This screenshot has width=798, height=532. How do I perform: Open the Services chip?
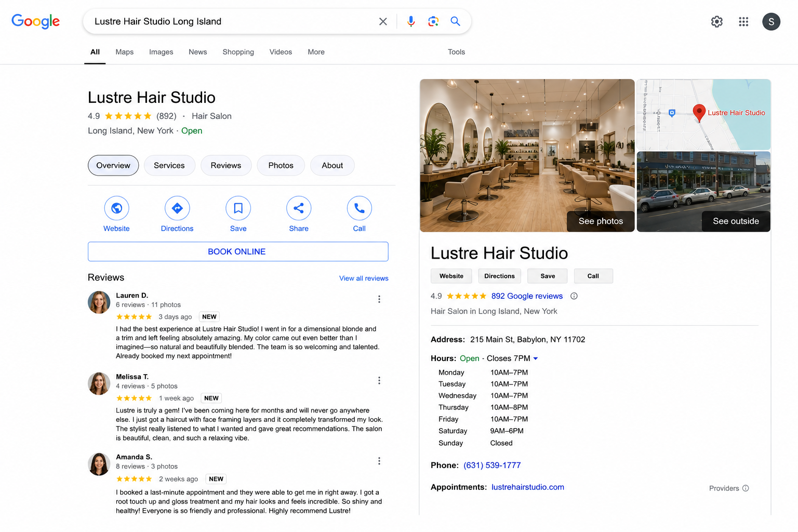point(169,165)
